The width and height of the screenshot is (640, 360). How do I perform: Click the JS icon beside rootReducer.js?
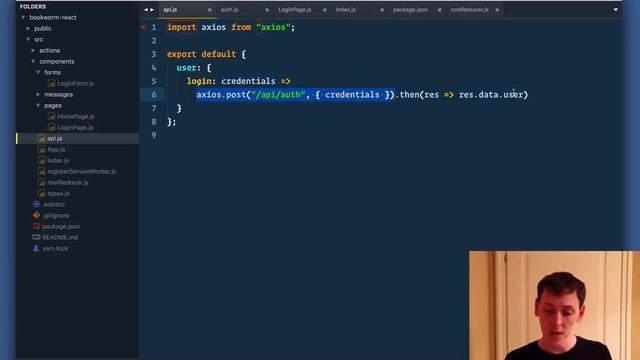coord(42,182)
